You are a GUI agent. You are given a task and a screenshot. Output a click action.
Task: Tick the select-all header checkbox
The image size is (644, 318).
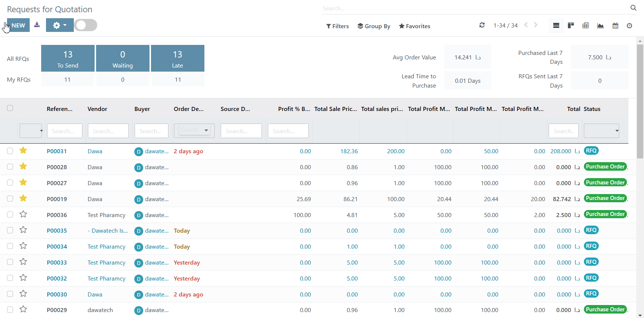point(10,108)
